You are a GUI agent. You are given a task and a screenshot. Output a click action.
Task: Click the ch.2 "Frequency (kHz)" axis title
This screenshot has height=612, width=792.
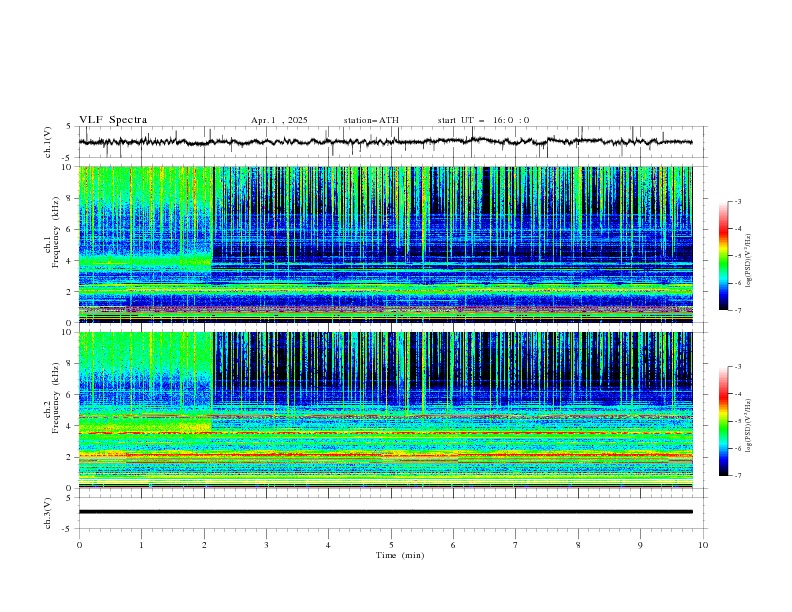55,397
